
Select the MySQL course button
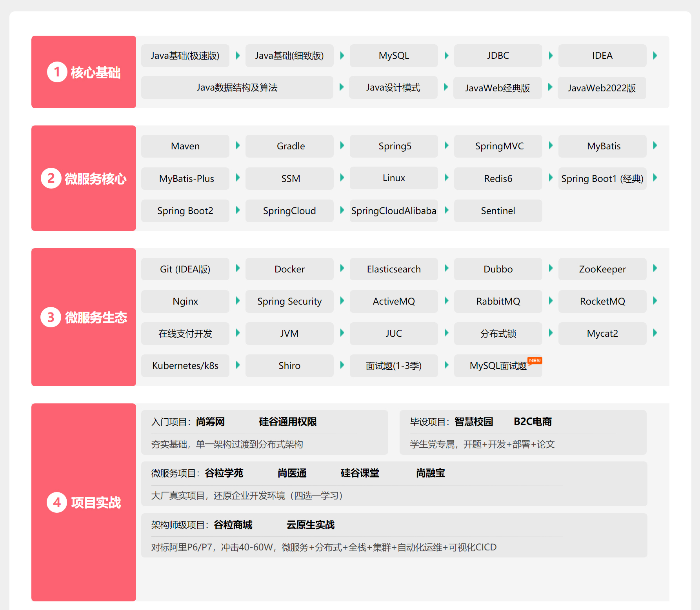point(394,56)
